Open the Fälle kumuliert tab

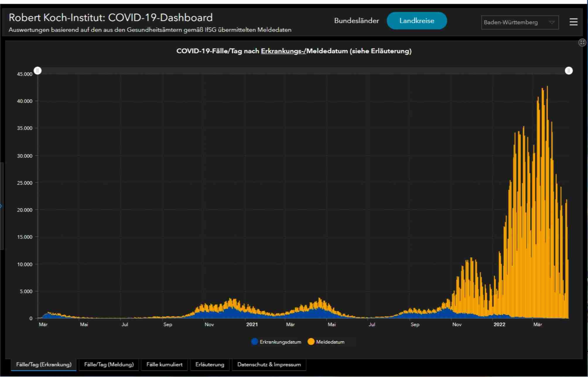coord(164,364)
